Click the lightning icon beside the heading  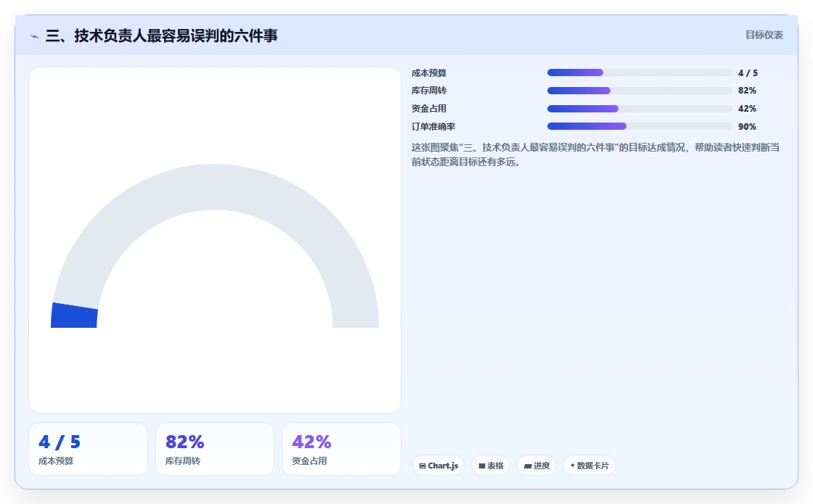(x=34, y=36)
